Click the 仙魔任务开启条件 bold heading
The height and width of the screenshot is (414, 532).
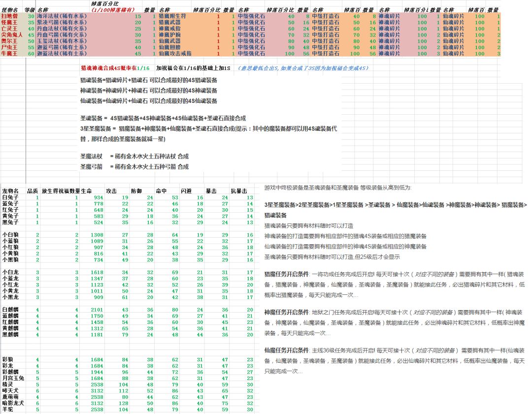pyautogui.click(x=287, y=350)
